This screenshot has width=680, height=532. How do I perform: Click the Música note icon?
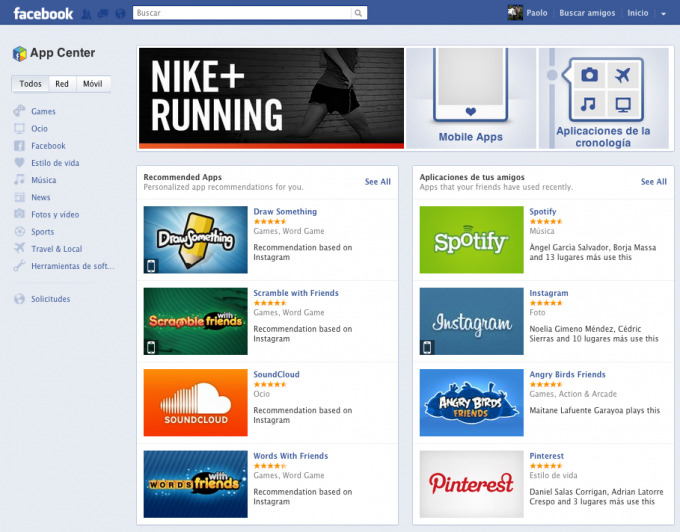19,181
